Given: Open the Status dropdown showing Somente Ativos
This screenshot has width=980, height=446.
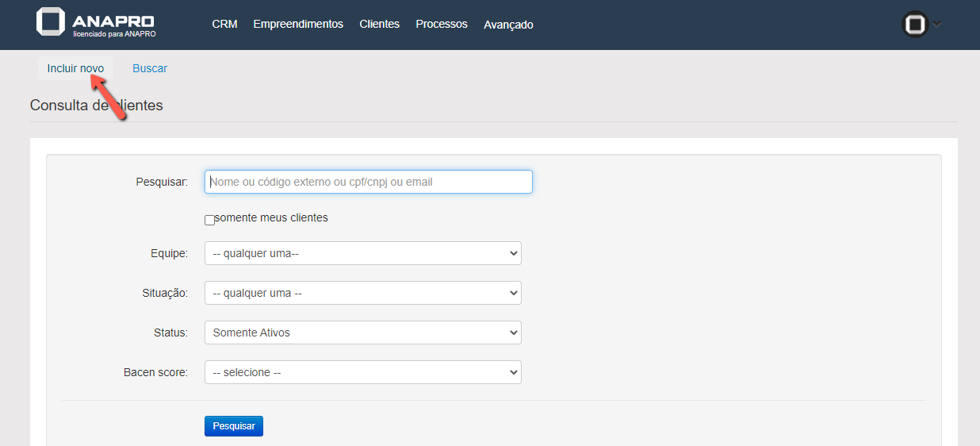Looking at the screenshot, I should pyautogui.click(x=362, y=333).
